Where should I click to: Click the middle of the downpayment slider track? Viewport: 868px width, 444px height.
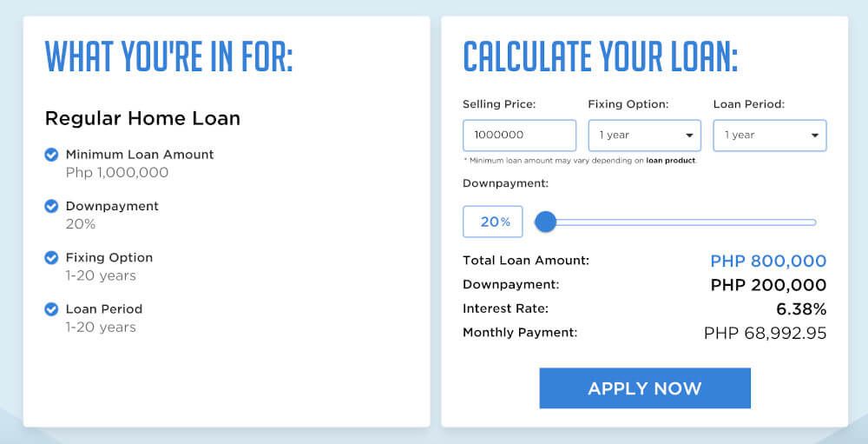pos(675,222)
